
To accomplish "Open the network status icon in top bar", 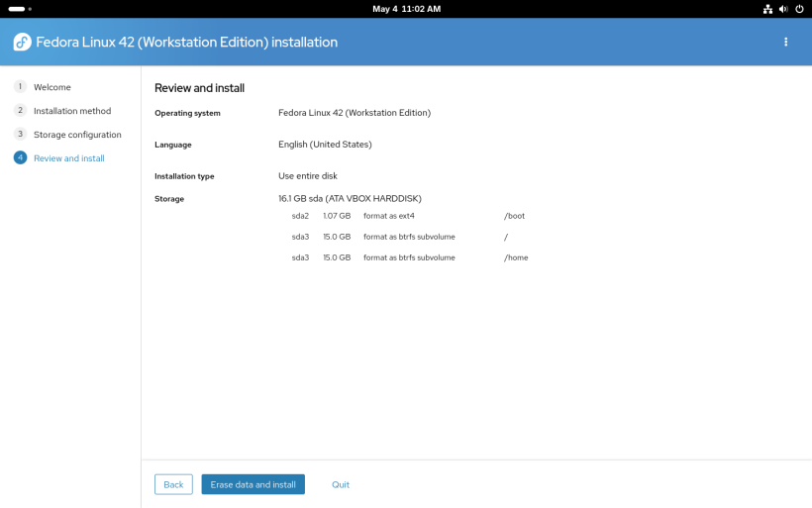I will (768, 9).
